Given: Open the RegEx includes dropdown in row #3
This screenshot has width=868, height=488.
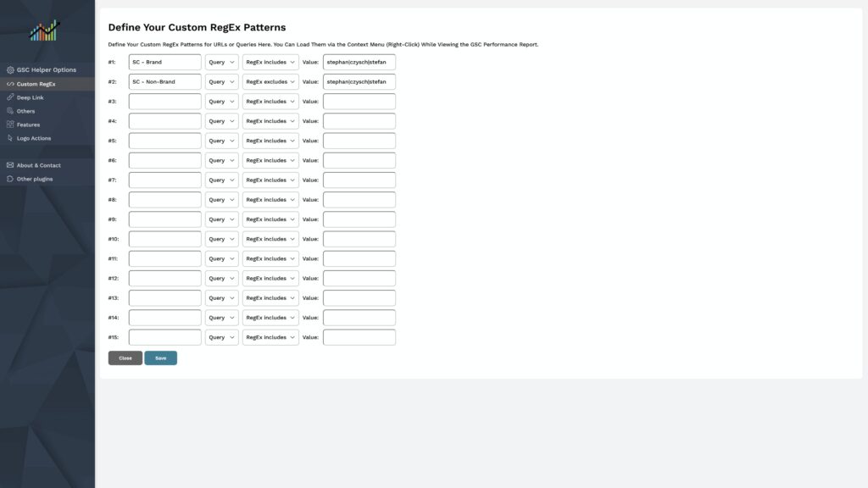Looking at the screenshot, I should [270, 102].
